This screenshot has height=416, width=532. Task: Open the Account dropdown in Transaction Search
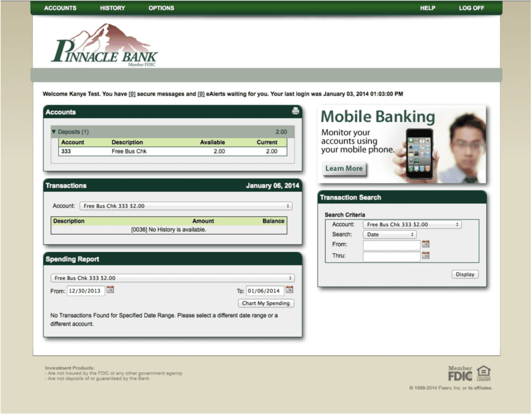(x=411, y=224)
